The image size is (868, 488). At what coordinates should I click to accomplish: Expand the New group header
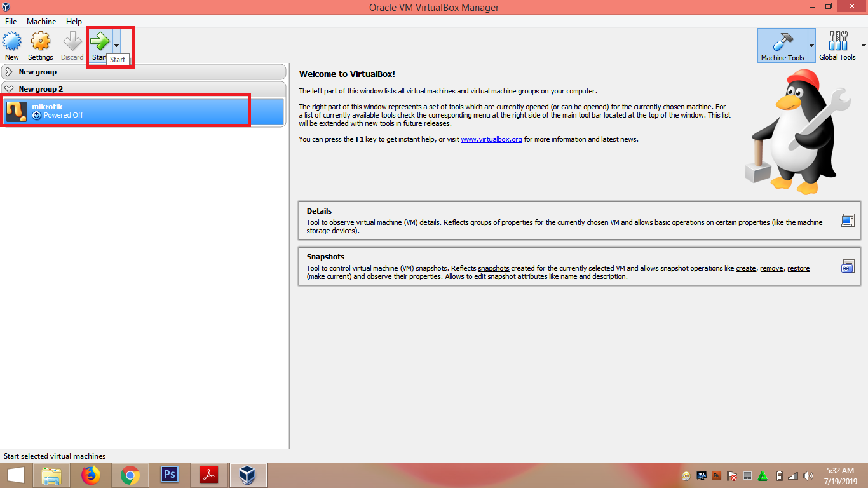coord(144,72)
